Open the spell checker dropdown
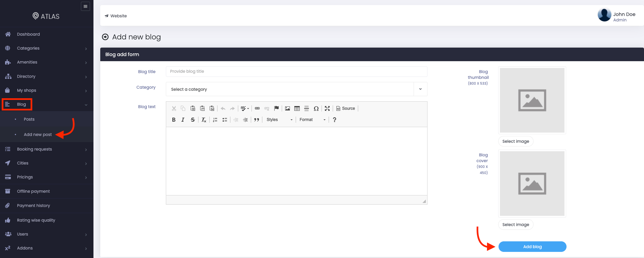644x258 pixels. (245, 108)
